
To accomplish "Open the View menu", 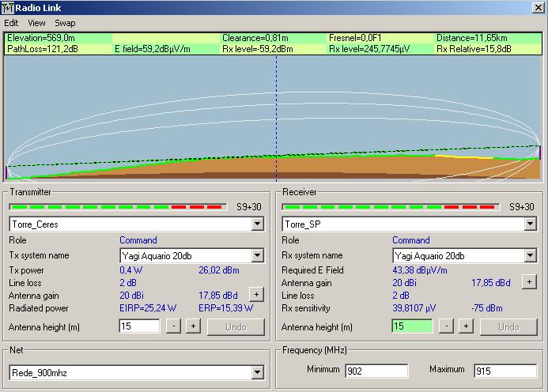I will [36, 23].
